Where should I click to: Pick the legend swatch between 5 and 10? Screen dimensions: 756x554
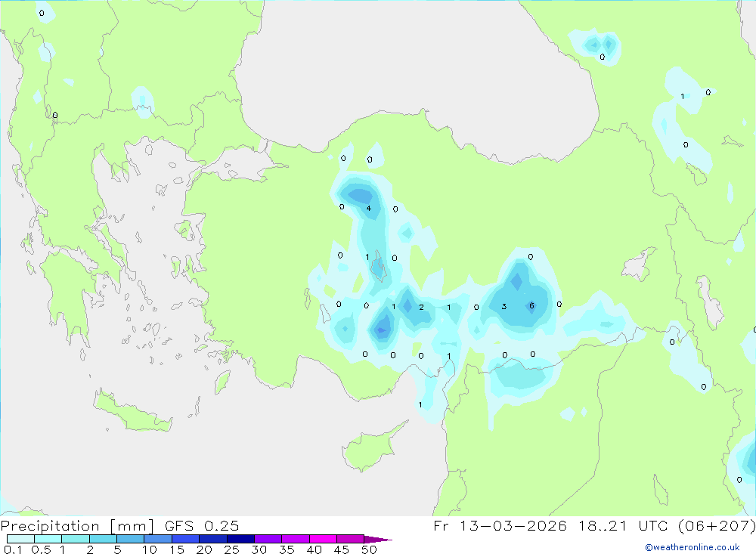tap(131, 539)
